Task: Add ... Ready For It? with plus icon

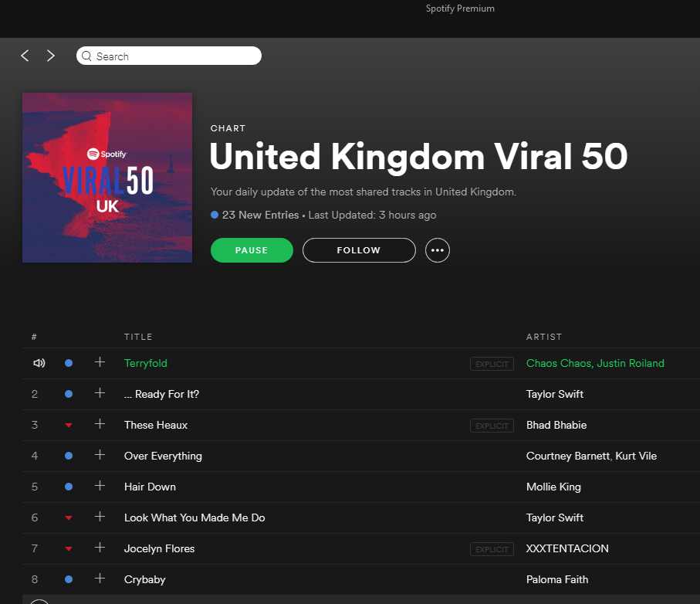Action: (100, 393)
